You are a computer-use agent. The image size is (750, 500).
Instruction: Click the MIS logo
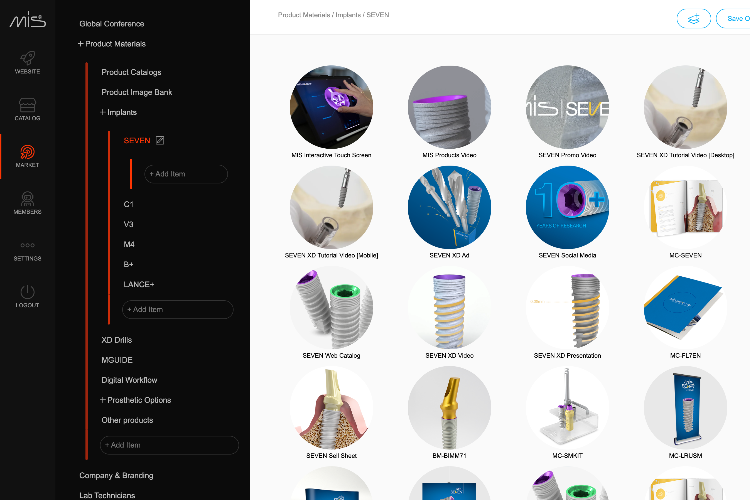[28, 20]
